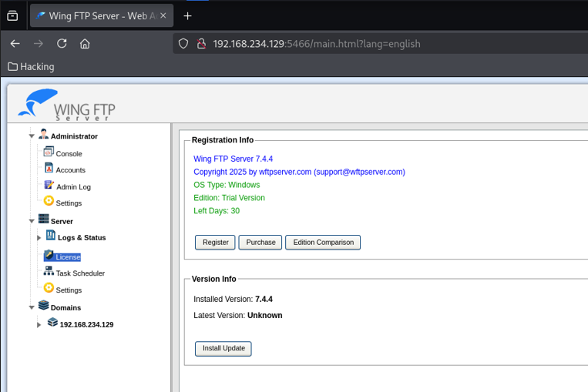Screen dimensions: 588x392
Task: Open the Console item under Administrator
Action: (69, 154)
